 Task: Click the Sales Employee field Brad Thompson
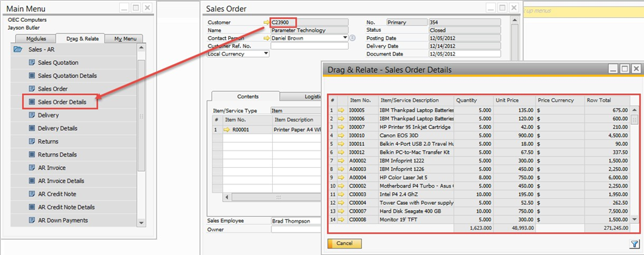pos(296,221)
